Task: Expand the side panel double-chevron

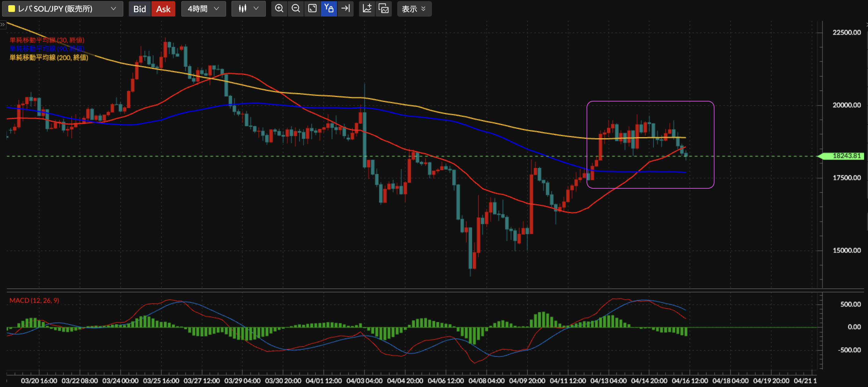Action: 3,24
